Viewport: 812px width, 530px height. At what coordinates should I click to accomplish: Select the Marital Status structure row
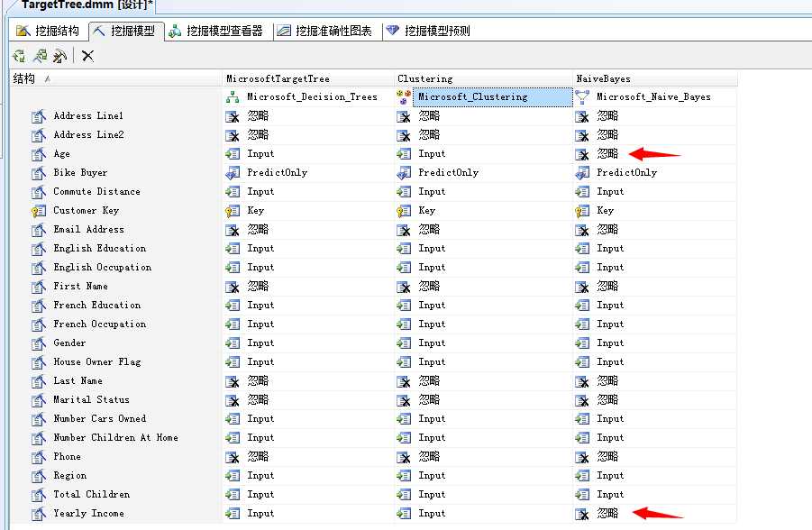(x=116, y=400)
